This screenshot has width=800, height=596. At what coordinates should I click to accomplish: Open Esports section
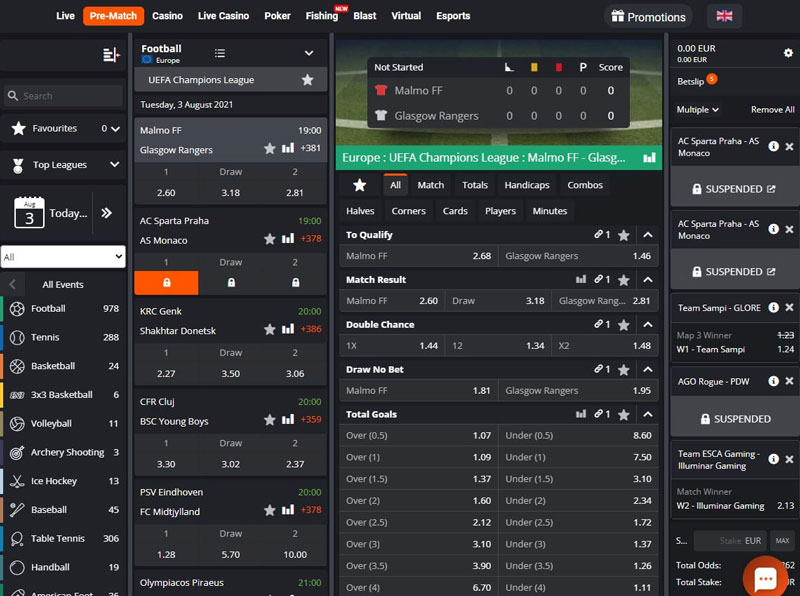point(453,16)
